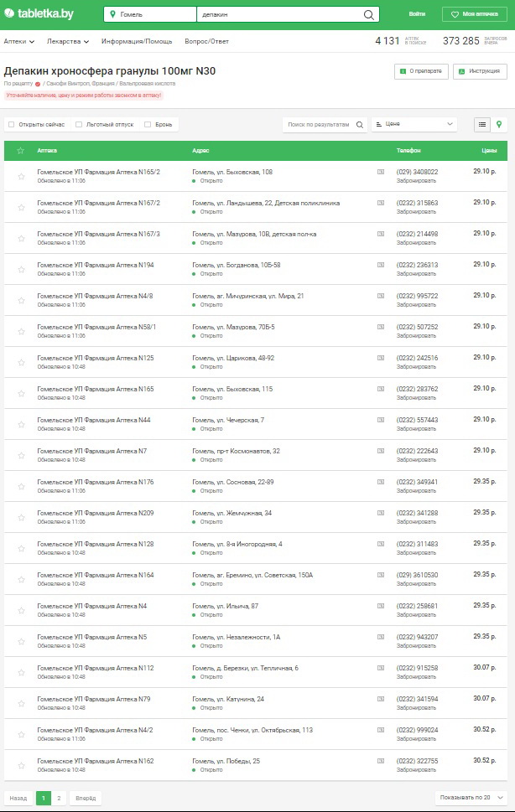515x812 pixels.
Task: Select the list view icon
Action: [x=481, y=124]
